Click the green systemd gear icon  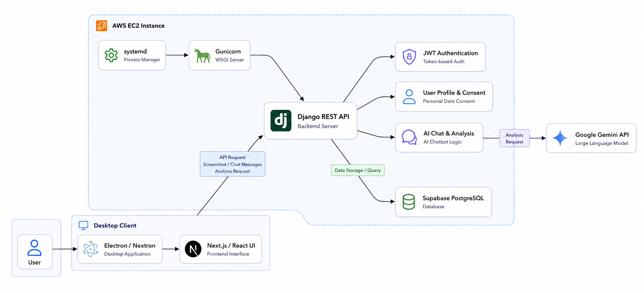pyautogui.click(x=111, y=55)
